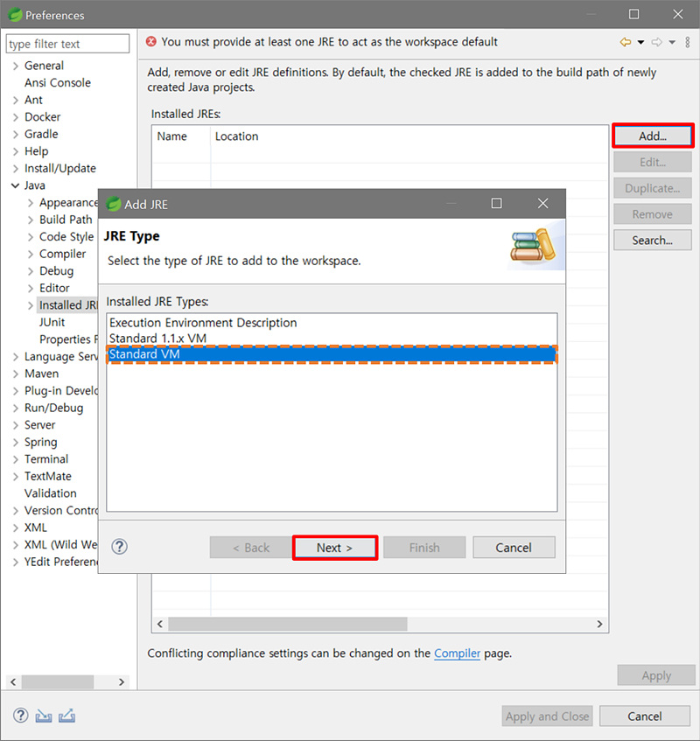Go back with the yellow arrow icon
Image resolution: width=700 pixels, height=741 pixels.
626,42
